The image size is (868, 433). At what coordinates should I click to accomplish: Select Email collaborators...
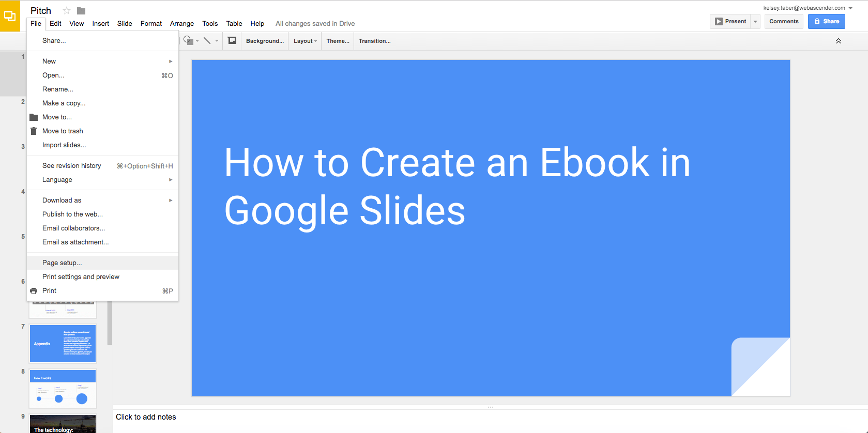(102, 228)
